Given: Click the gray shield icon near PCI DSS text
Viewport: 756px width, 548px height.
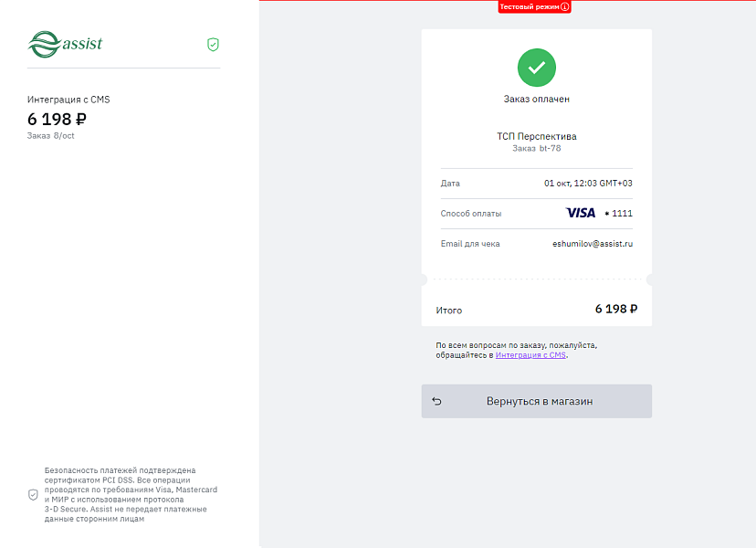Looking at the screenshot, I should (x=33, y=494).
